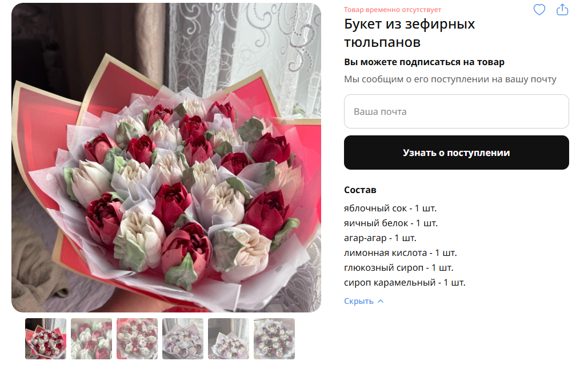Collapse composition list via Скрыть chevron

pos(381,301)
